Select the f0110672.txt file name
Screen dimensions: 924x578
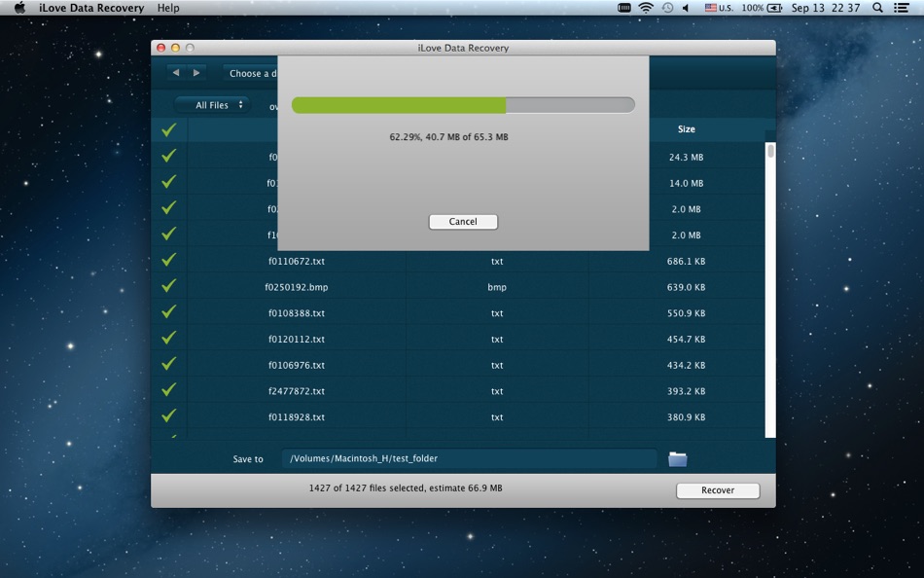coord(297,262)
